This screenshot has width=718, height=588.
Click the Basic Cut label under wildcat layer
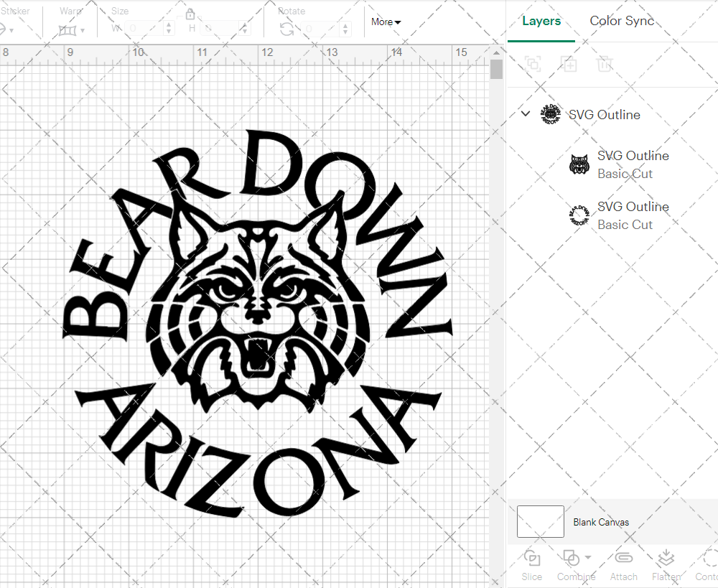click(625, 174)
